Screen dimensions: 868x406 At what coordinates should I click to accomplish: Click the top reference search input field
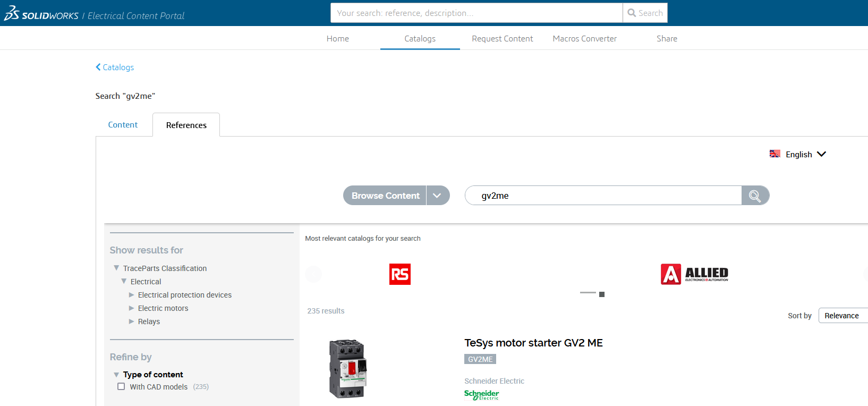[476, 13]
